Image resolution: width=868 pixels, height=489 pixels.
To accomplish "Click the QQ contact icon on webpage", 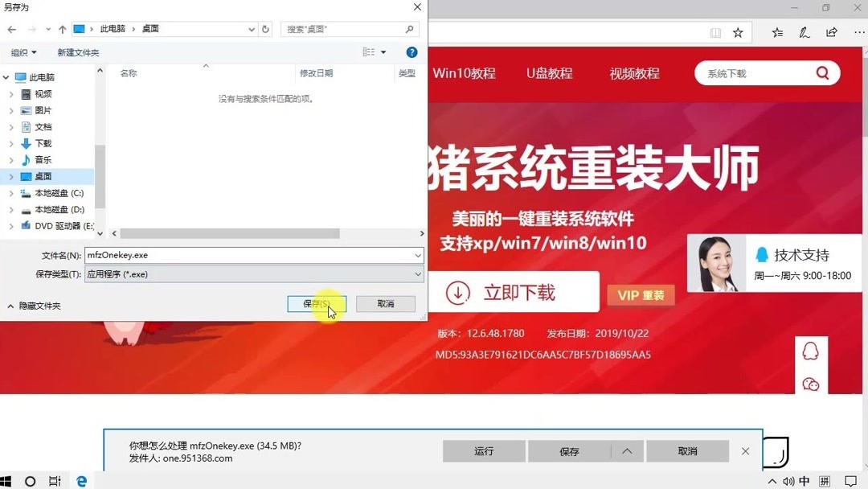I will (x=811, y=351).
